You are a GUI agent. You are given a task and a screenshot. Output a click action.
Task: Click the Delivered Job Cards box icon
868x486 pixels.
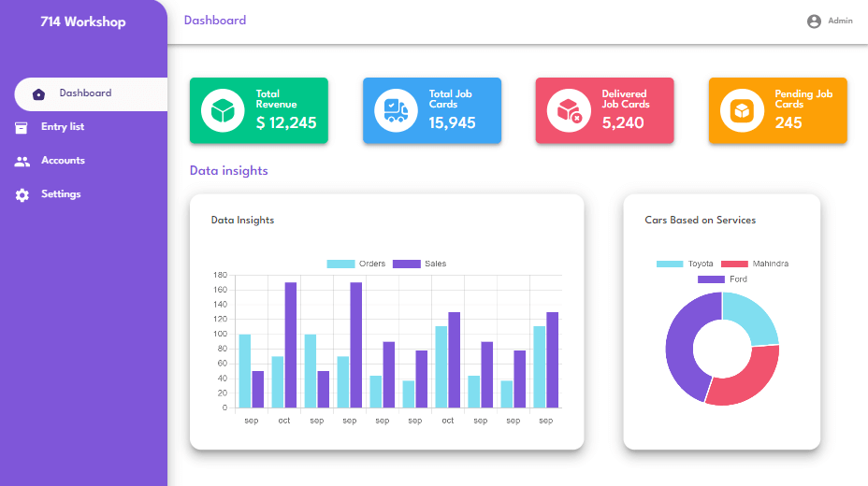[569, 110]
